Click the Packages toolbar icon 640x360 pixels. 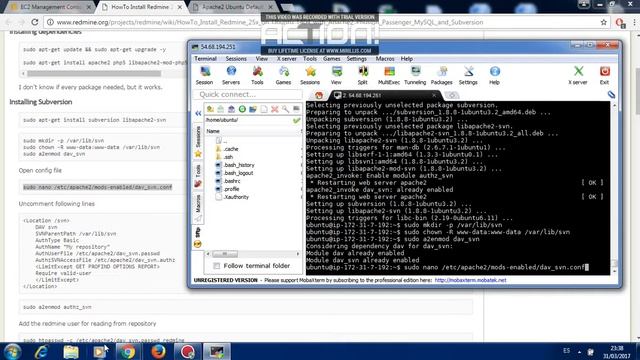442,76
